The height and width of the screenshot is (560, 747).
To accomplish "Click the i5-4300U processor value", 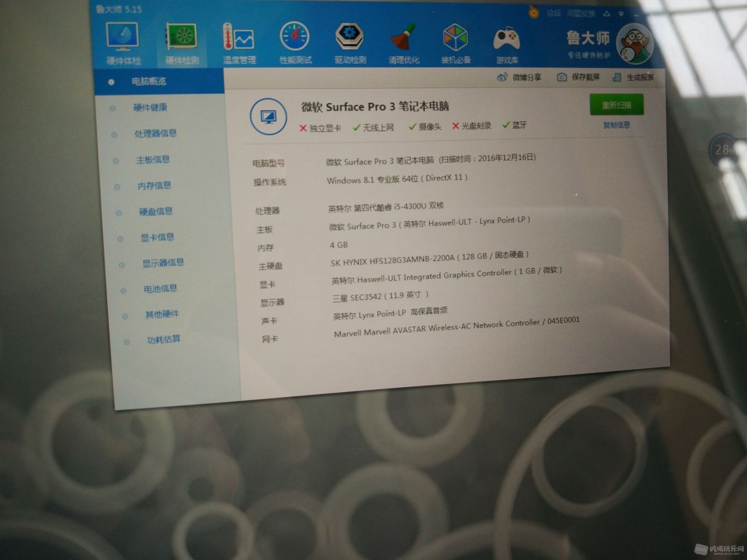I will [x=386, y=207].
